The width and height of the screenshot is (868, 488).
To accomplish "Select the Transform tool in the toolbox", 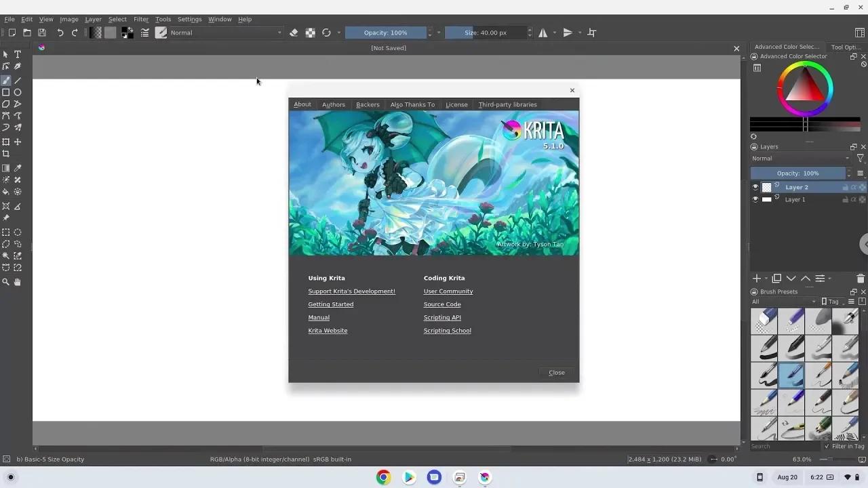I will pos(7,142).
